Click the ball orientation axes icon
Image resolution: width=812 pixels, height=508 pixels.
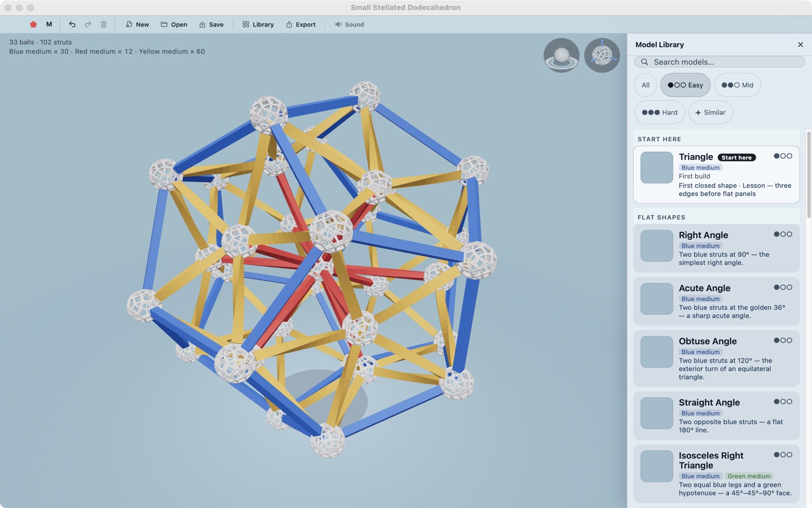click(602, 55)
